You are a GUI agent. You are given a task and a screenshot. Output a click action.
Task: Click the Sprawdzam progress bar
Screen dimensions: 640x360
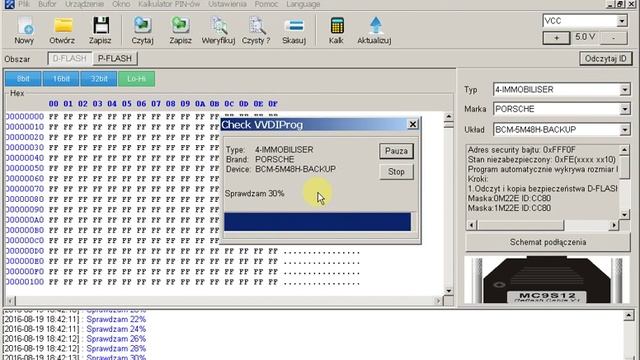point(318,222)
